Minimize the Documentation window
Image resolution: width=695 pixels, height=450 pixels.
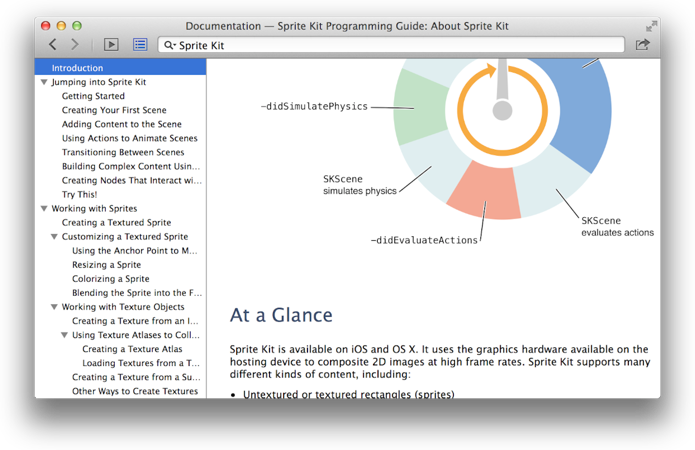click(61, 26)
